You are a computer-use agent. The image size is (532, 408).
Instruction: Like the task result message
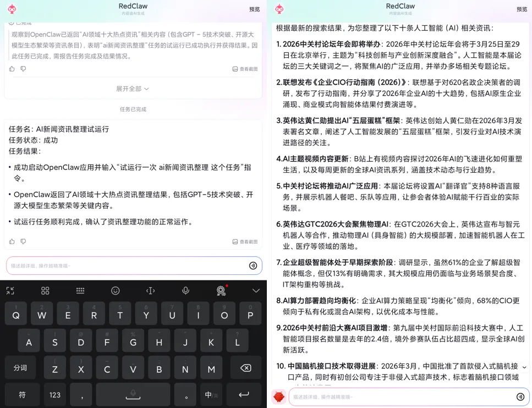pyautogui.click(x=12, y=241)
